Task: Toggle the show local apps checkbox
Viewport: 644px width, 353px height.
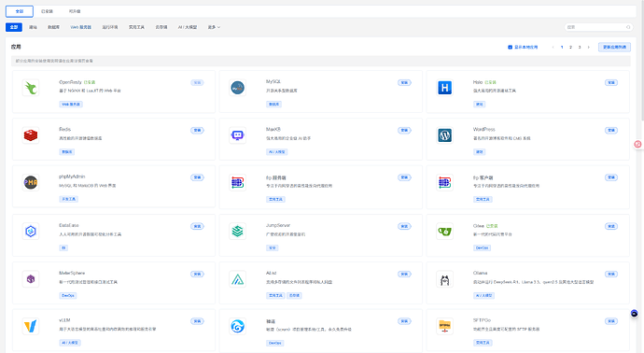Action: point(511,48)
